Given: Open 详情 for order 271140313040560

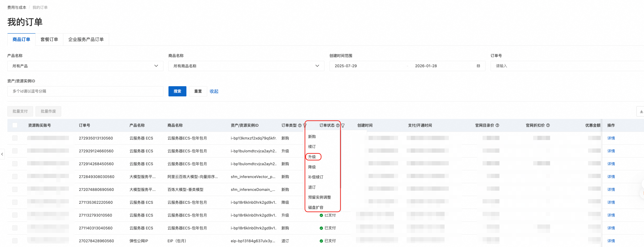Looking at the screenshot, I should (611, 228).
